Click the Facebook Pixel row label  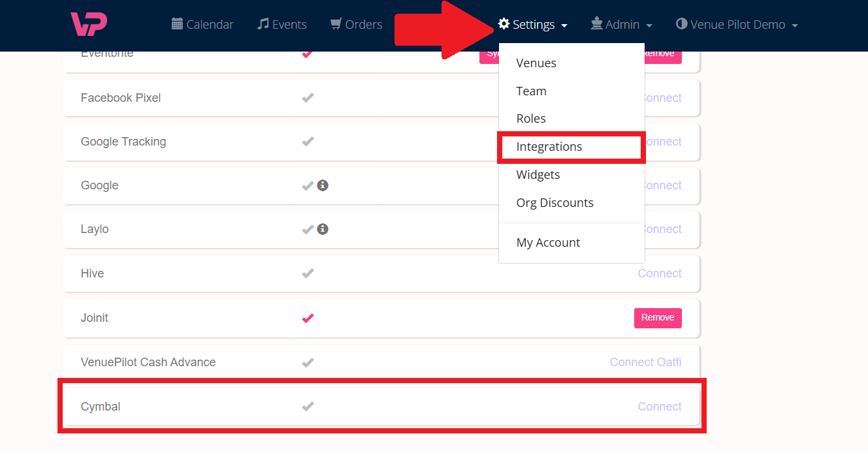pos(121,98)
